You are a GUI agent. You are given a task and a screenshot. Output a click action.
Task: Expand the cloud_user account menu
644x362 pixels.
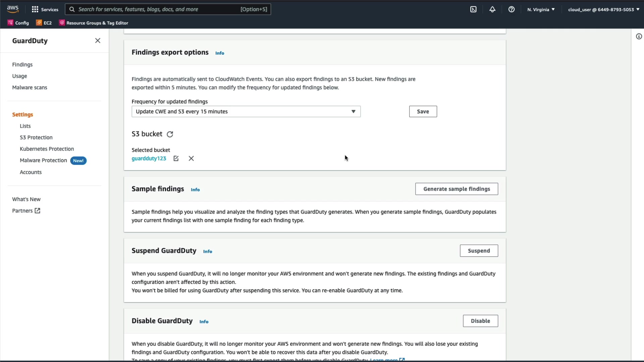click(x=603, y=9)
